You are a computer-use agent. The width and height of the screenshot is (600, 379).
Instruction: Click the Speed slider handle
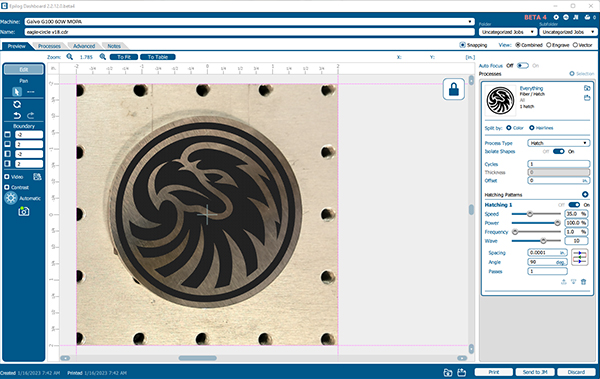pos(530,214)
